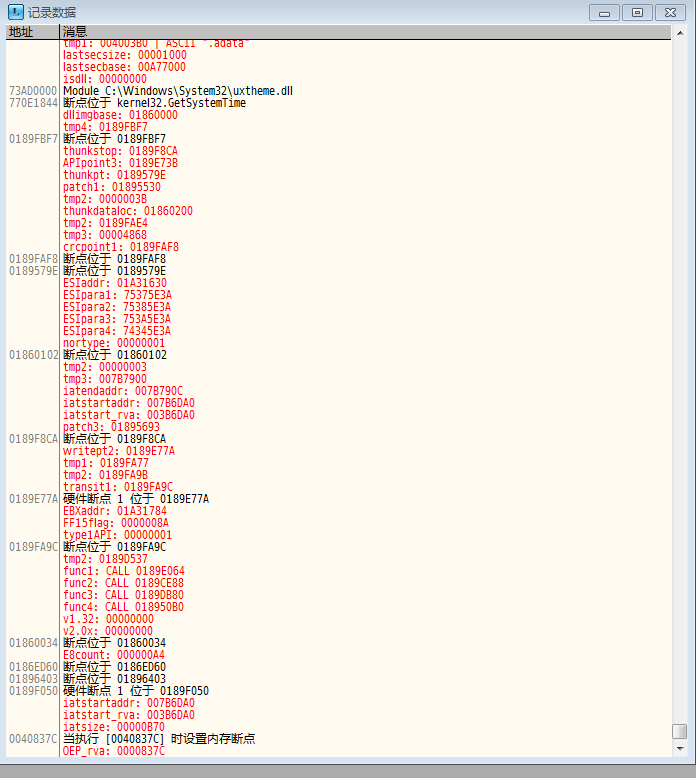696x778 pixels.
Task: Select the iatendaddr: 007B790C line
Action: 123,390
